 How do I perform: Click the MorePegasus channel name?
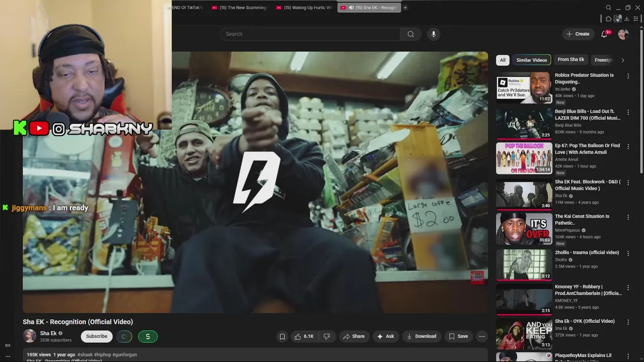(x=568, y=230)
